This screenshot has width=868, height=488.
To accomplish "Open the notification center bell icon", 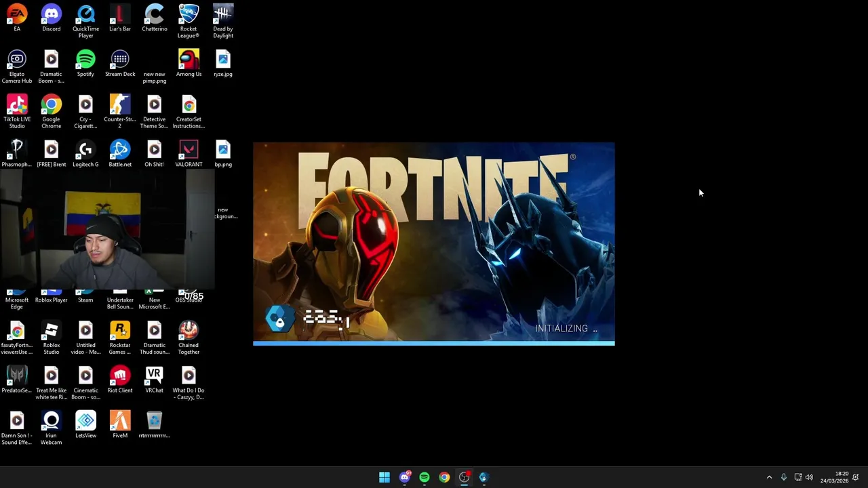I will click(856, 477).
